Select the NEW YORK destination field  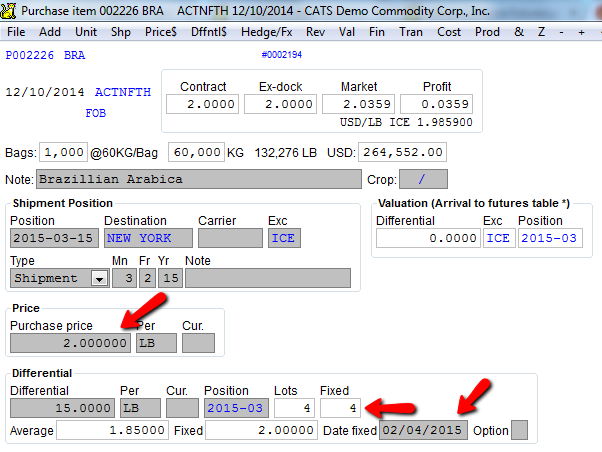[148, 238]
